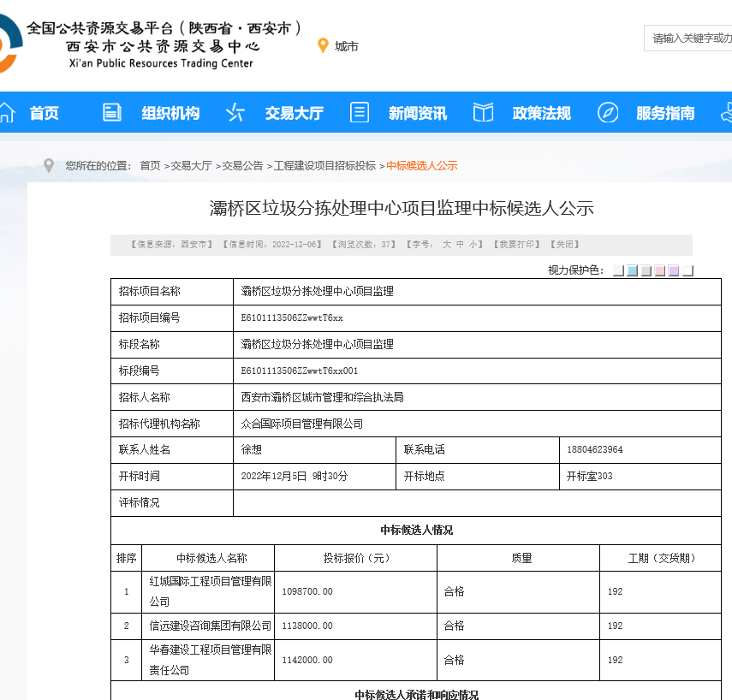Click 中标候选人公示 in the breadcrumb

tap(422, 166)
